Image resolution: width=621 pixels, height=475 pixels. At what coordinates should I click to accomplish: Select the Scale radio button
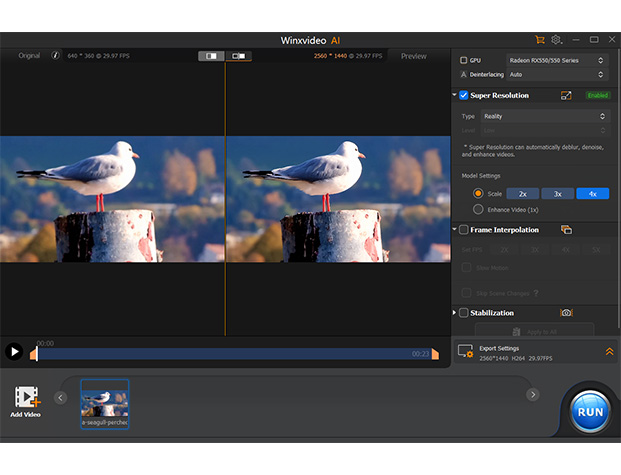tap(478, 193)
